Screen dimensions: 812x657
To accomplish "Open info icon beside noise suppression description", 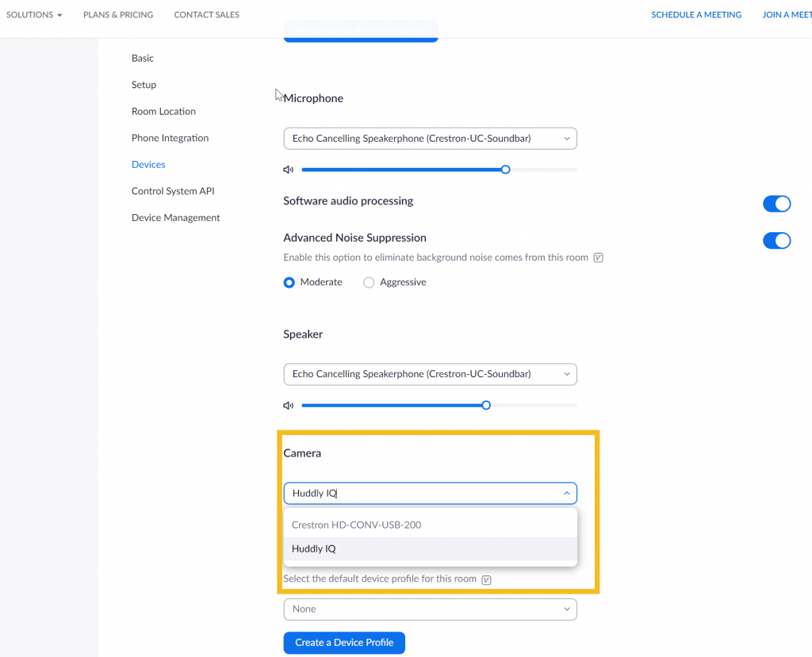I will [598, 258].
